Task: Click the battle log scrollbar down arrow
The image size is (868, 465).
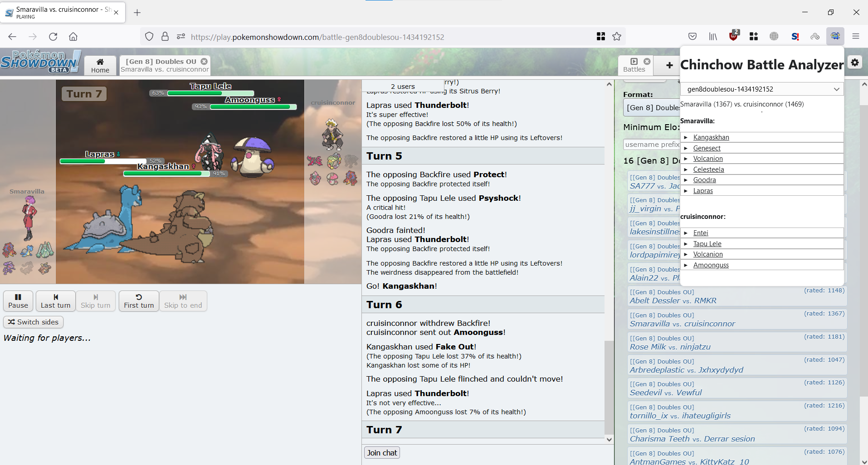Action: point(609,439)
